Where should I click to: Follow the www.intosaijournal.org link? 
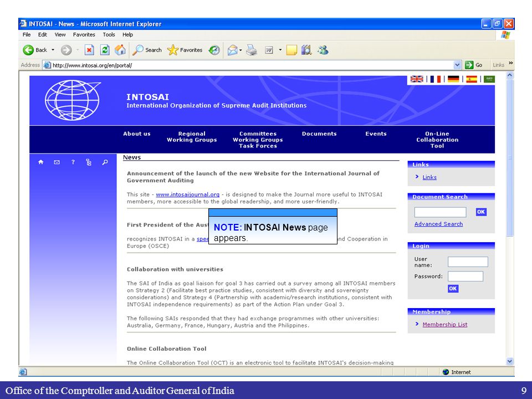[x=188, y=195]
